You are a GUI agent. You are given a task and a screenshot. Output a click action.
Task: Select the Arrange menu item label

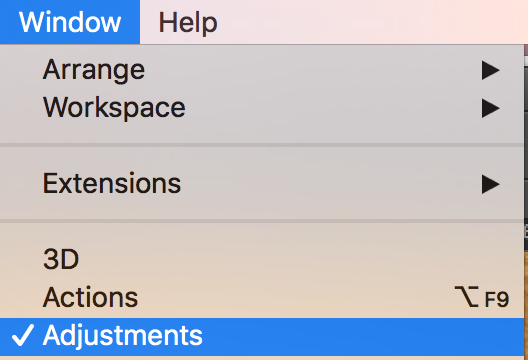(x=94, y=70)
